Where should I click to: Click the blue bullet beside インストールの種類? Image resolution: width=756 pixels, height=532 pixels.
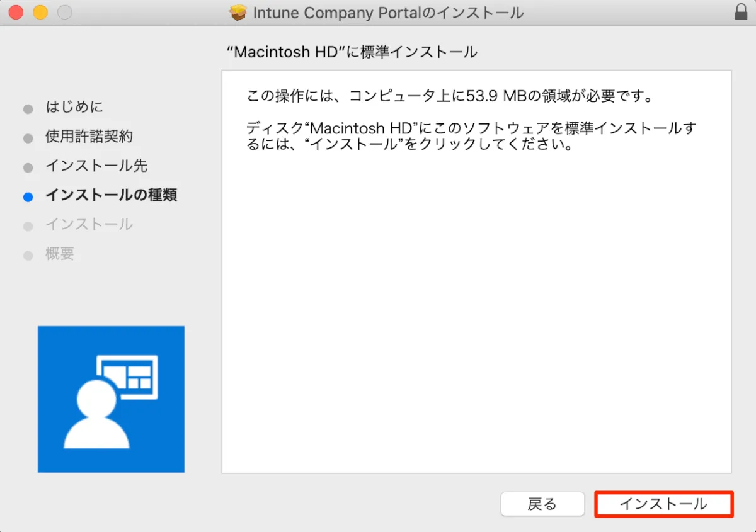tap(28, 197)
